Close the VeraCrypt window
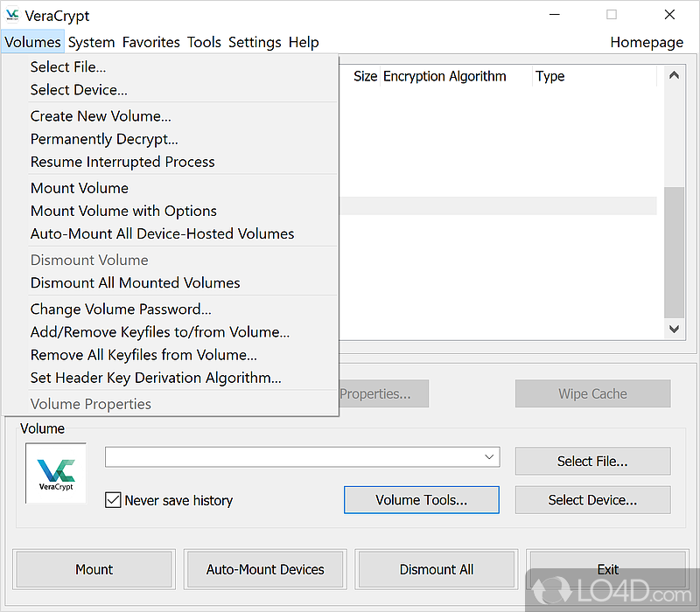This screenshot has width=700, height=612. 669,15
